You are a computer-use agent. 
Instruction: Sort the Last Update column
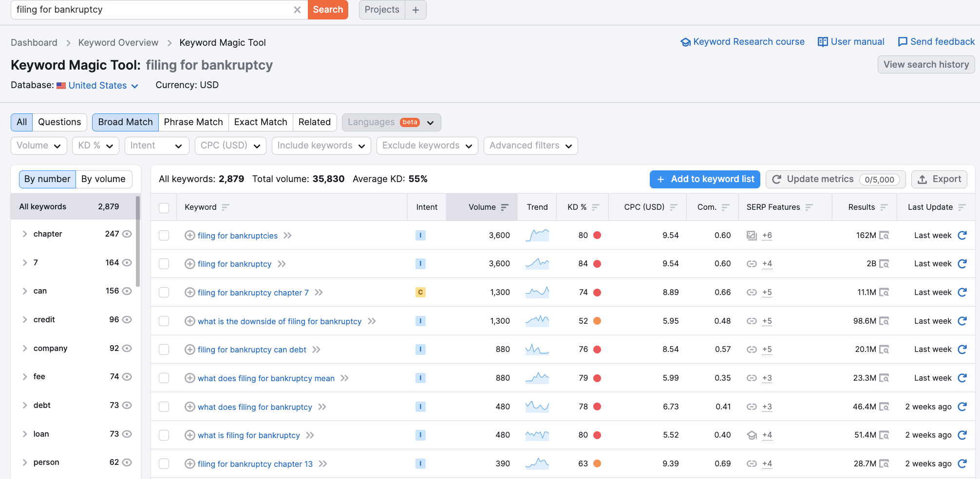pos(961,207)
